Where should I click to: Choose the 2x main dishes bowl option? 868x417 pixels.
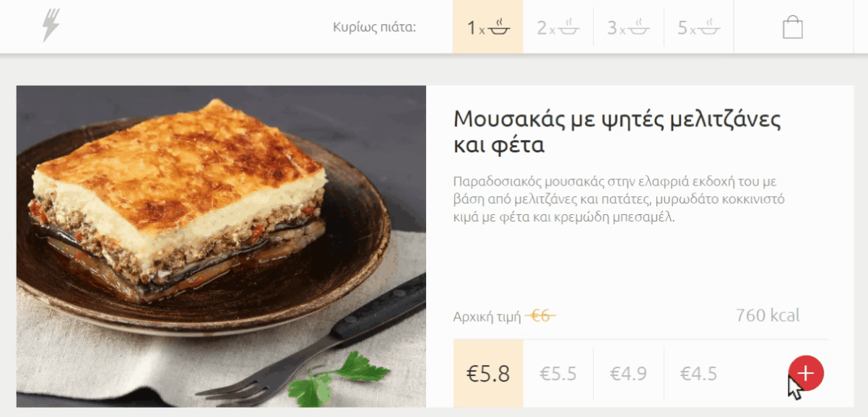pos(558,27)
